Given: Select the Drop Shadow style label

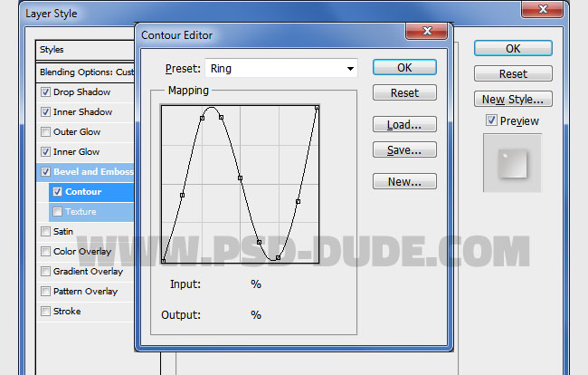Looking at the screenshot, I should click(x=81, y=92).
